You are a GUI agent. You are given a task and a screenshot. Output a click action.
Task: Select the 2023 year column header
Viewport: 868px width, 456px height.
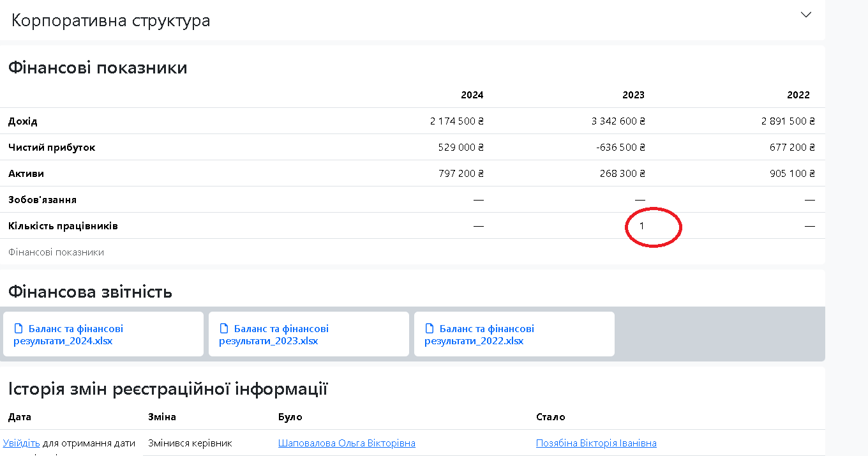633,95
